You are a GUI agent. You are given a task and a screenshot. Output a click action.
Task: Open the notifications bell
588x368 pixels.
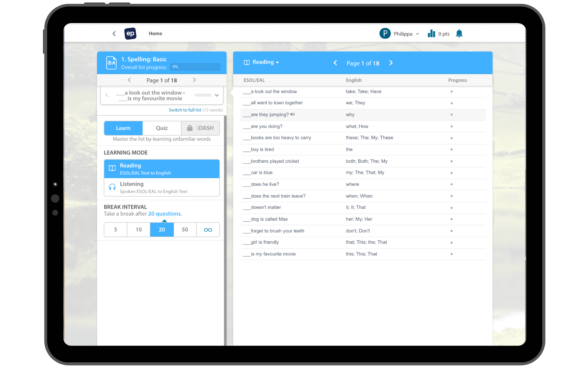coord(459,33)
